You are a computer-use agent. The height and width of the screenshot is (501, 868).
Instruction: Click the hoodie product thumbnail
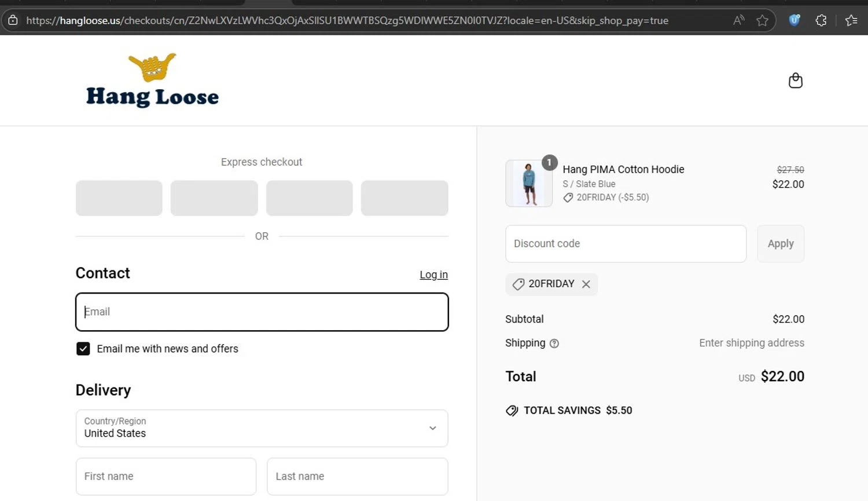pyautogui.click(x=529, y=184)
